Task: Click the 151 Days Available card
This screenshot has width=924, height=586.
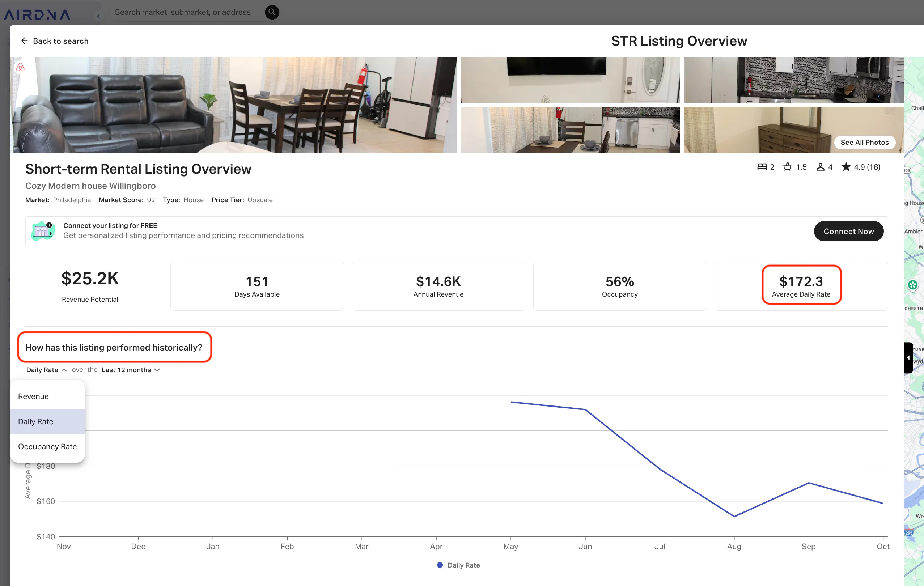Action: tap(257, 286)
